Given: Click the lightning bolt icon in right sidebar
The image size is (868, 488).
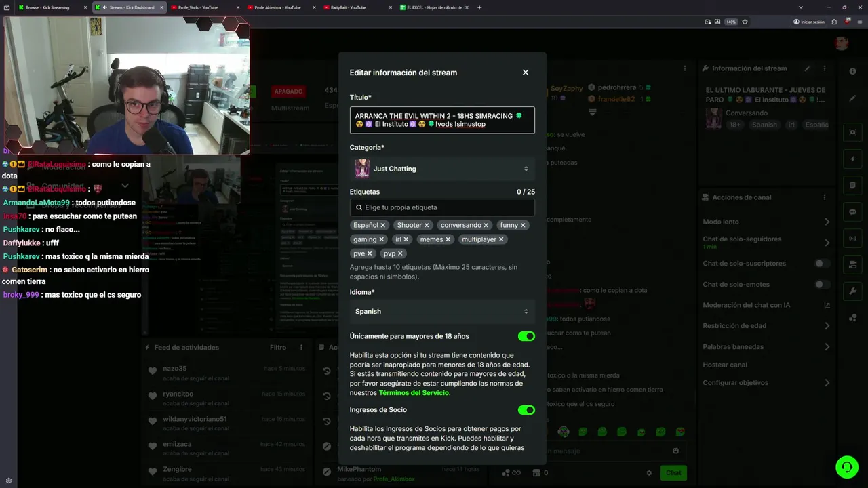Looking at the screenshot, I should tap(852, 159).
